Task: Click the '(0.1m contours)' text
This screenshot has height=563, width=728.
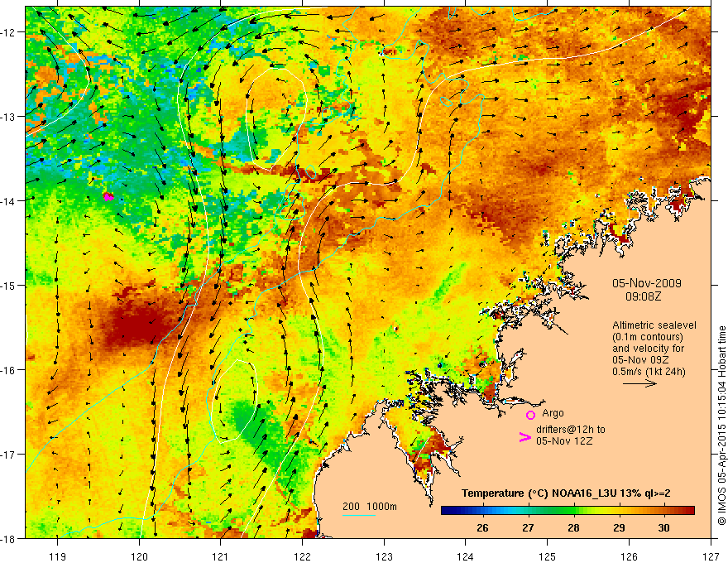Action: (x=648, y=337)
